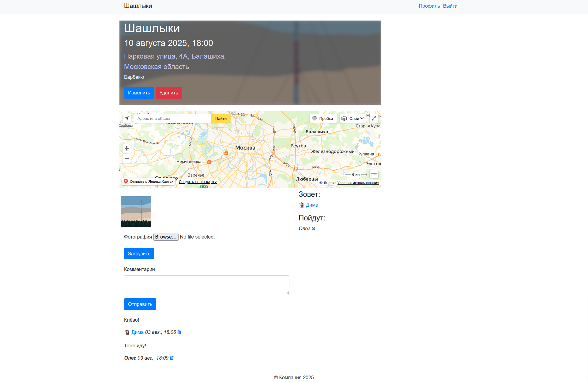
Task: Focus the Адрес или объект search field
Action: tap(173, 118)
